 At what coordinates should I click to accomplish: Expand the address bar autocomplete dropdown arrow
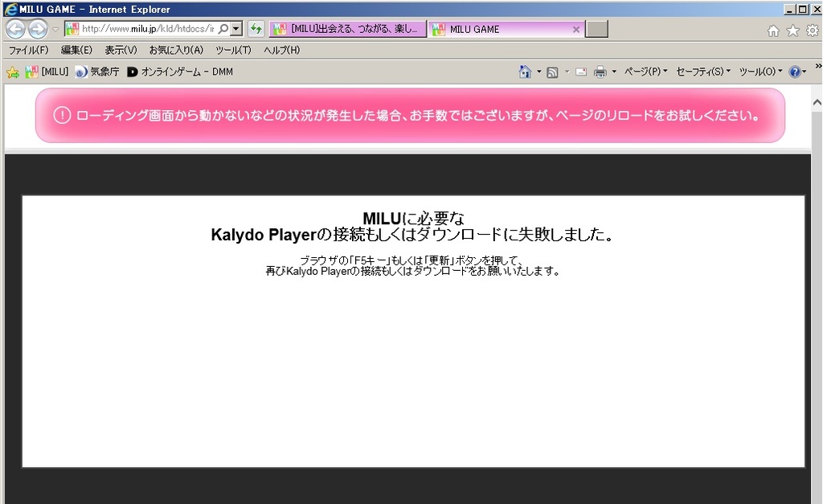coord(236,29)
